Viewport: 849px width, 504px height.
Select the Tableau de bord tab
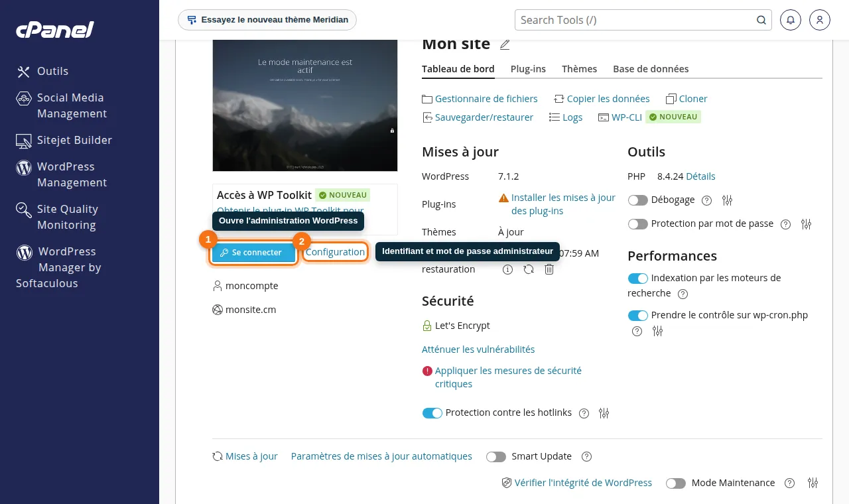coord(458,69)
